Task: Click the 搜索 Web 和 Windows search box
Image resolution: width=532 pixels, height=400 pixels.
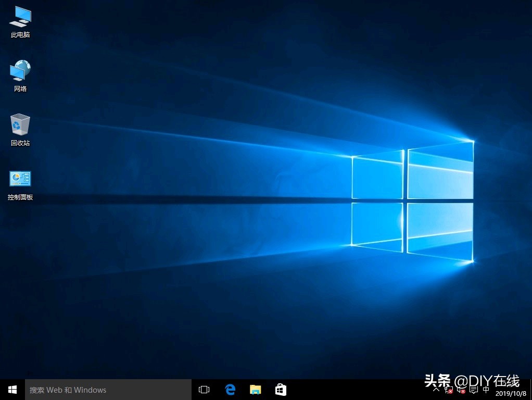Action: click(104, 390)
